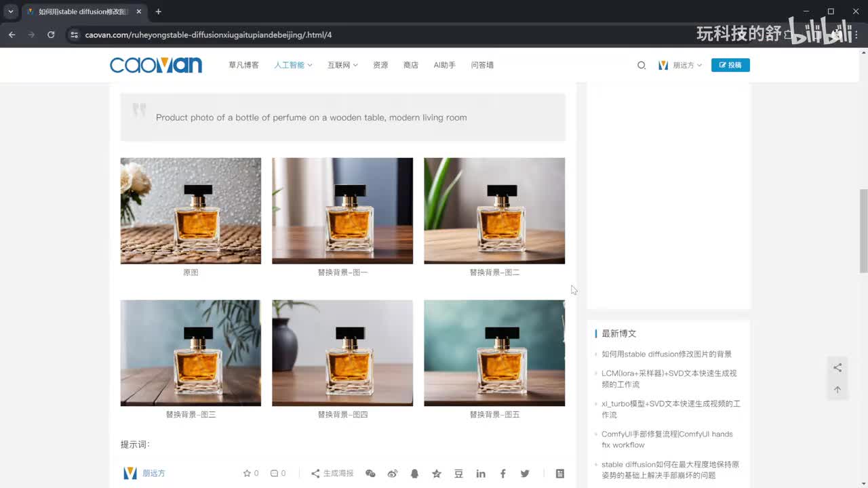Screen dimensions: 868x488
Task: Go to the AI助手 menu item
Action: 444,66
